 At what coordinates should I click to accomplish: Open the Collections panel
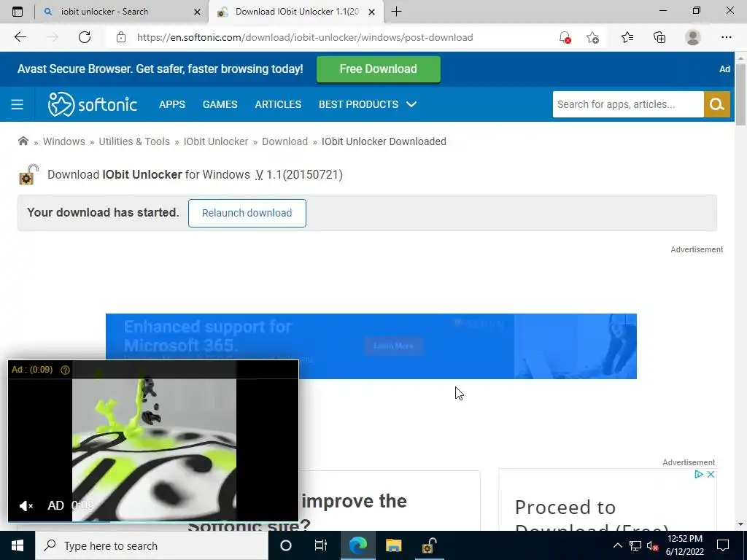pos(659,37)
